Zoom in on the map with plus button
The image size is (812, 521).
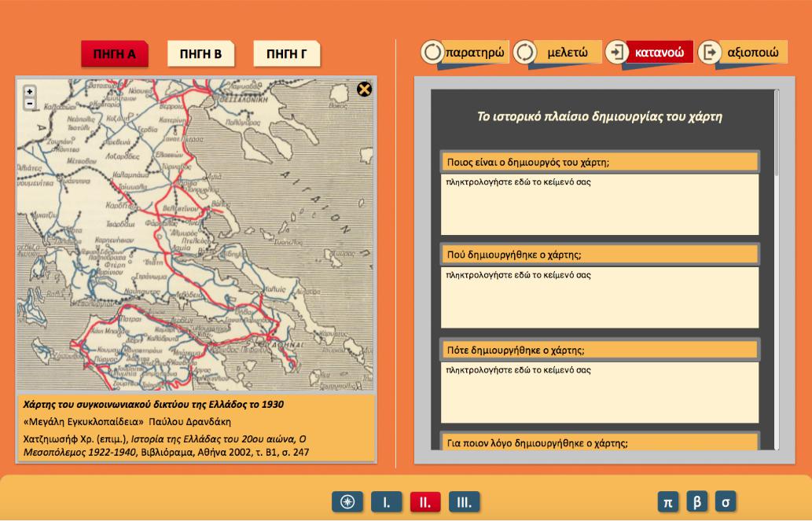click(x=30, y=92)
